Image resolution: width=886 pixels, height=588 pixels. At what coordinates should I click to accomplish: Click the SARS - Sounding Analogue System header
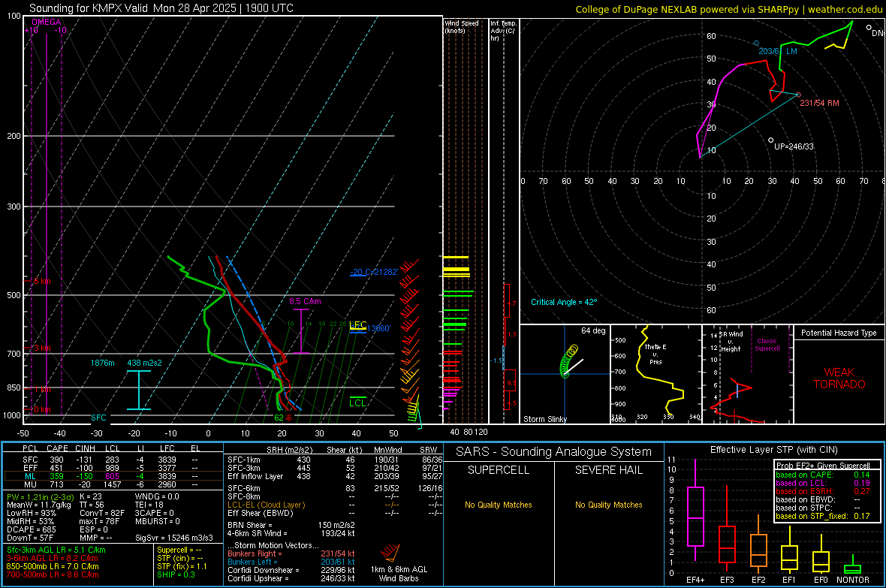point(554,452)
